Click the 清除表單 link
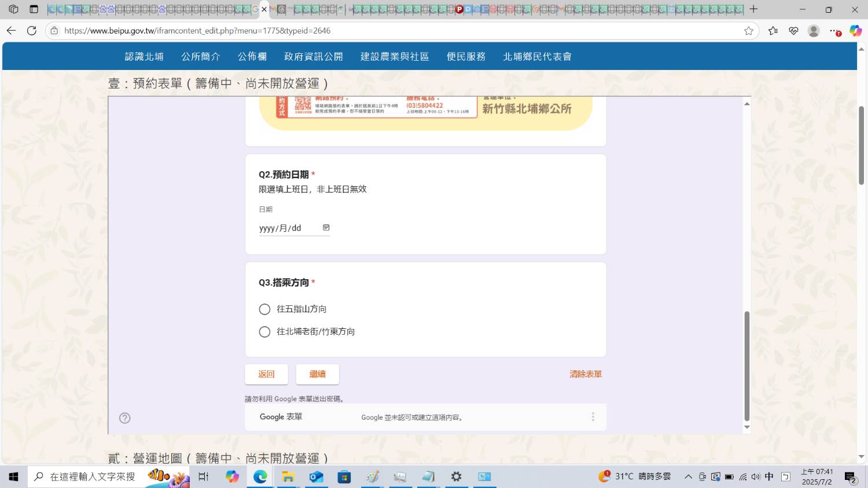The width and height of the screenshot is (868, 488). [x=586, y=374]
